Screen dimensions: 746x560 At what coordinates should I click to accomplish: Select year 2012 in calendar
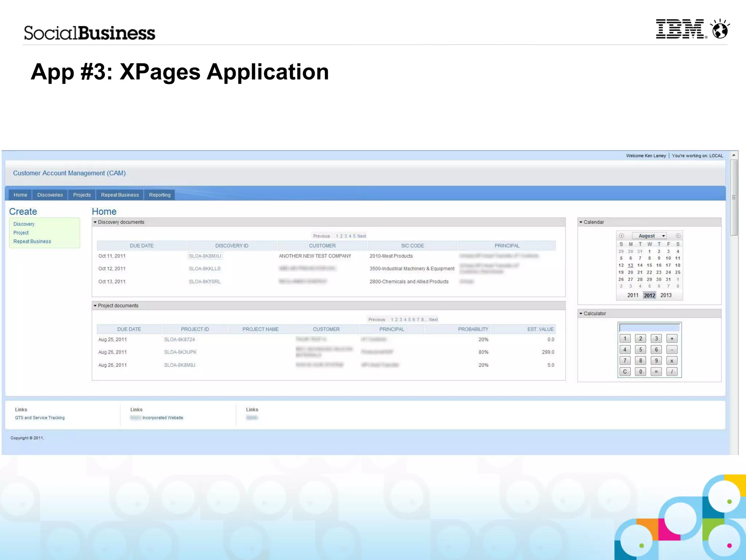pyautogui.click(x=649, y=295)
